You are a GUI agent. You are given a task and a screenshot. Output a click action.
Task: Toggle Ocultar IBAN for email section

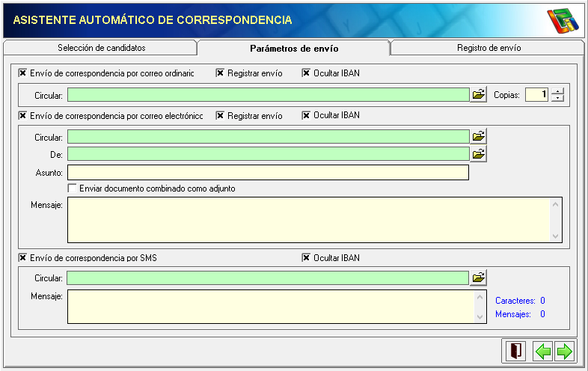(306, 115)
